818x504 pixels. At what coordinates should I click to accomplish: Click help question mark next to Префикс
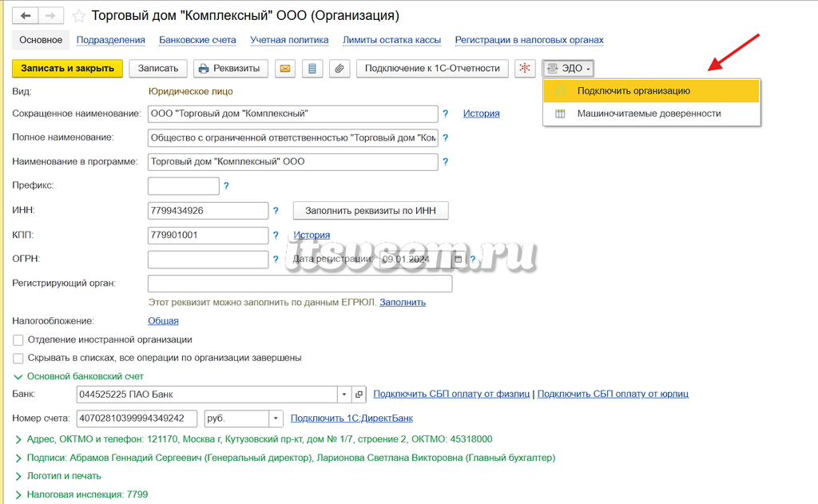click(x=226, y=186)
